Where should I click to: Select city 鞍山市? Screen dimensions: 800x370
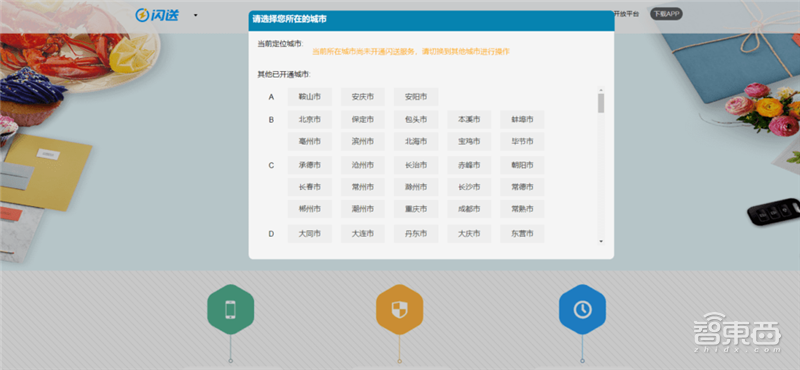coord(310,96)
